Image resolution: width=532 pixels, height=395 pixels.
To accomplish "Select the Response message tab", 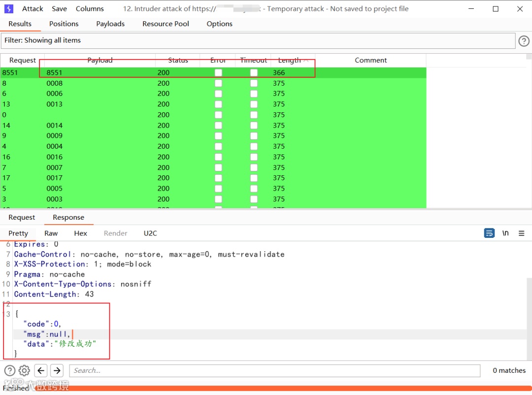I will click(68, 217).
